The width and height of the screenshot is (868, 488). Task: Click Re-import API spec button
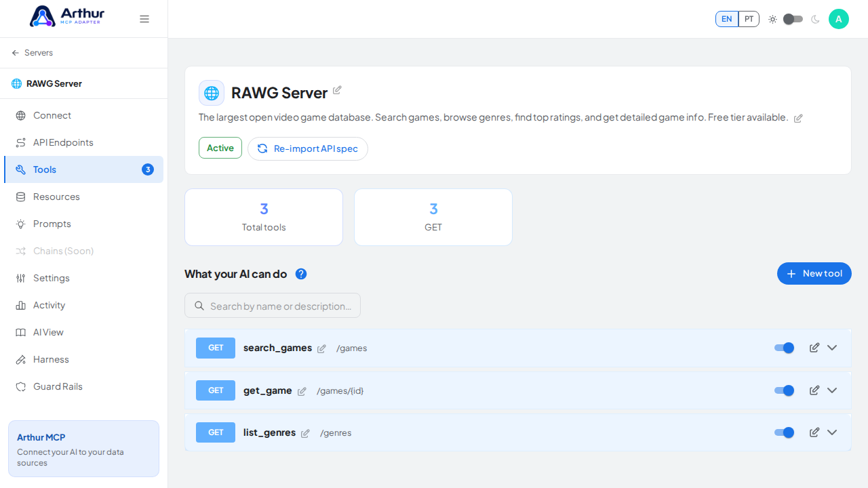coord(308,148)
